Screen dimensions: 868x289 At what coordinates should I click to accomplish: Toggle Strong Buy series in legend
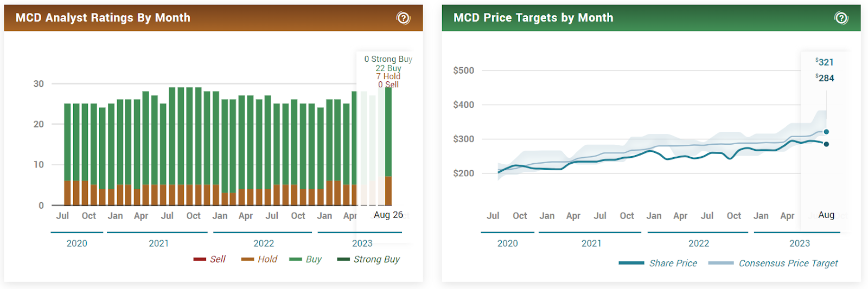[368, 259]
